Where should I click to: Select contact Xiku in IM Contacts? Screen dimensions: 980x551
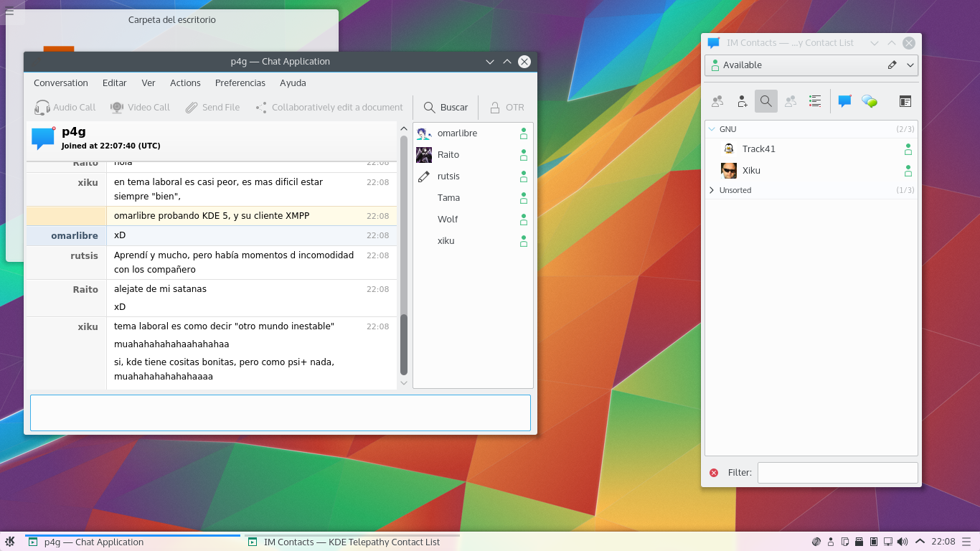coord(811,171)
